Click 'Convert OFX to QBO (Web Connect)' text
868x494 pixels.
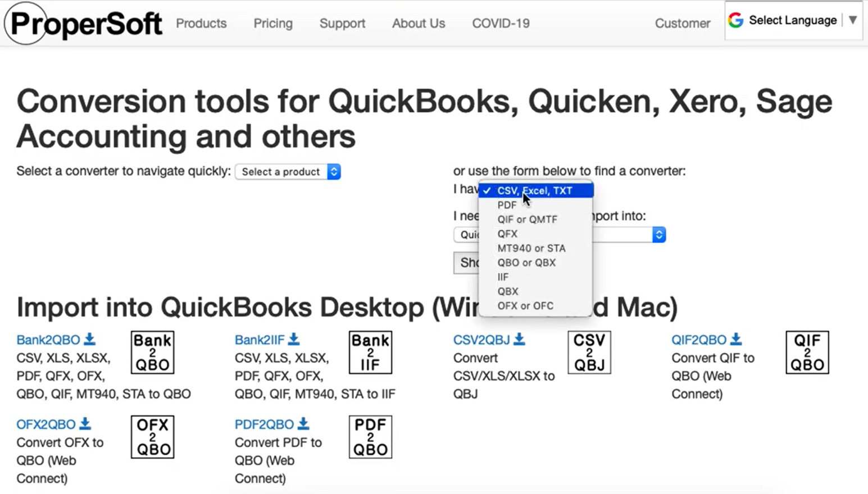60,460
